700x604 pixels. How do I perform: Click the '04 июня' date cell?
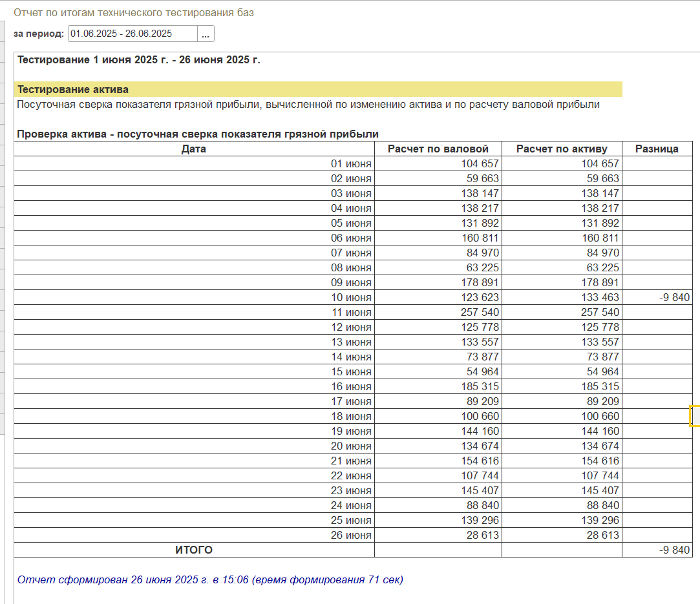tap(194, 208)
